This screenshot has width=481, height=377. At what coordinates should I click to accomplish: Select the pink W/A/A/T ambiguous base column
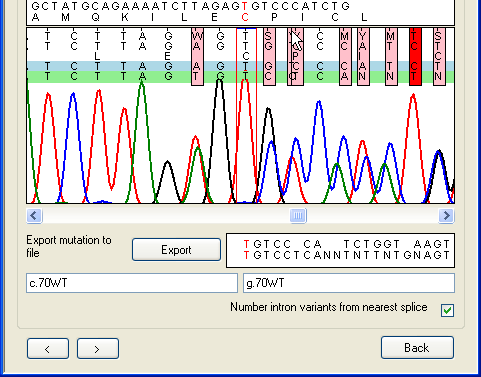coord(197,57)
